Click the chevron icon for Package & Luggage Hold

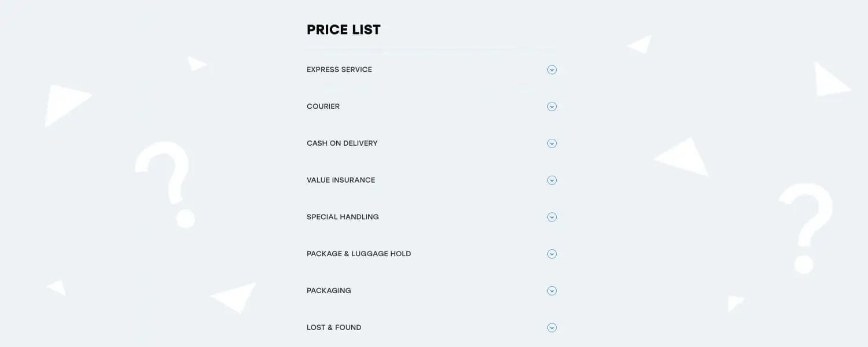click(552, 254)
